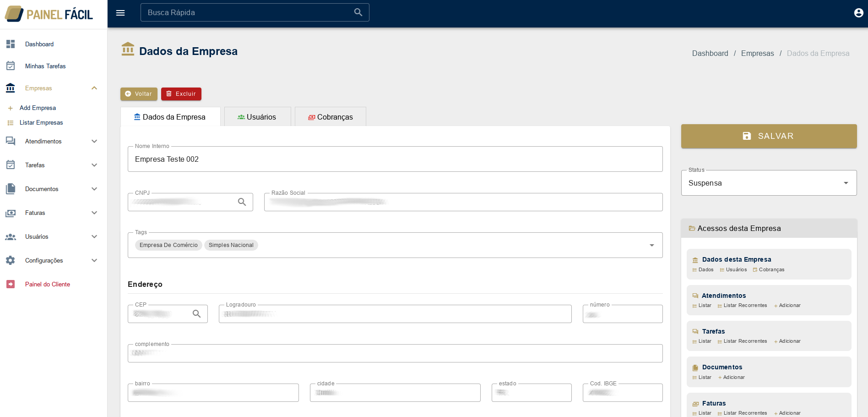Open Dashboard in the sidebar
The width and height of the screenshot is (868, 417).
(x=39, y=44)
